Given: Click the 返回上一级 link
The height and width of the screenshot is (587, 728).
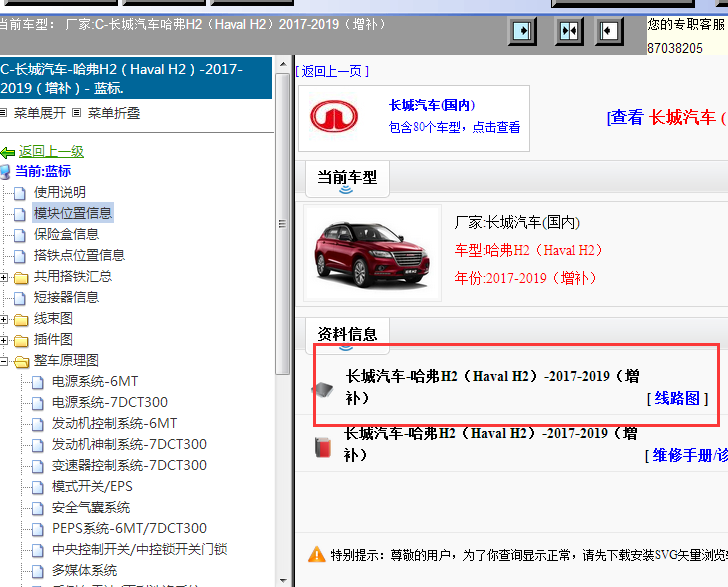Looking at the screenshot, I should tap(51, 151).
